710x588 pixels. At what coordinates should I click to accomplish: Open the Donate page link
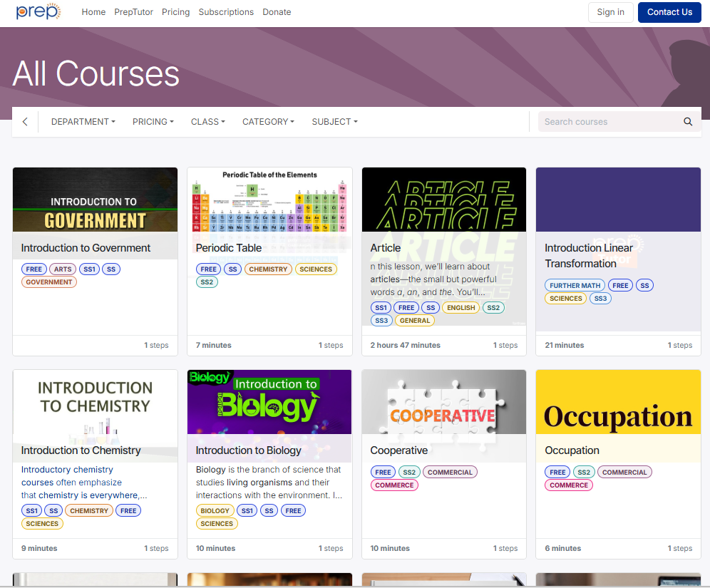pyautogui.click(x=277, y=12)
